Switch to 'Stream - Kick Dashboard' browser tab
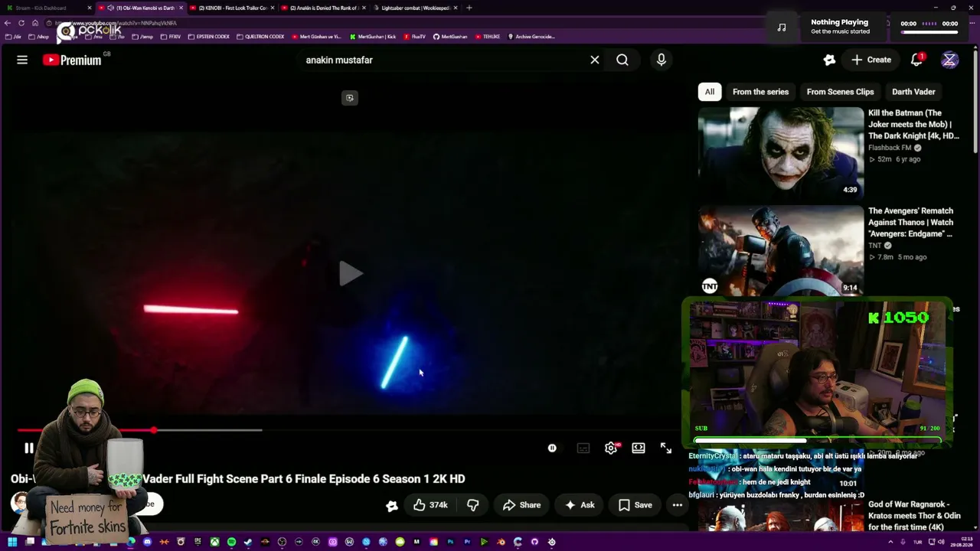980x551 pixels. tap(46, 8)
